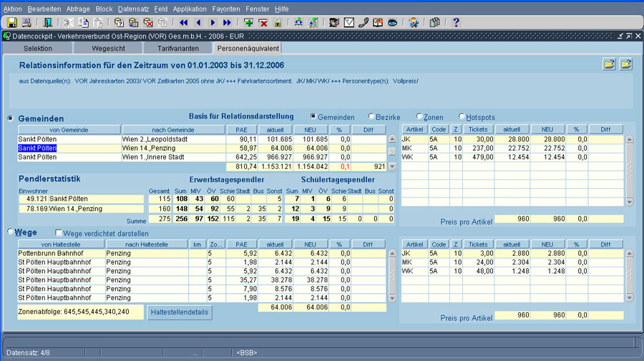
Task: Click the Cancel Query icon with red X
Action: 148,23
